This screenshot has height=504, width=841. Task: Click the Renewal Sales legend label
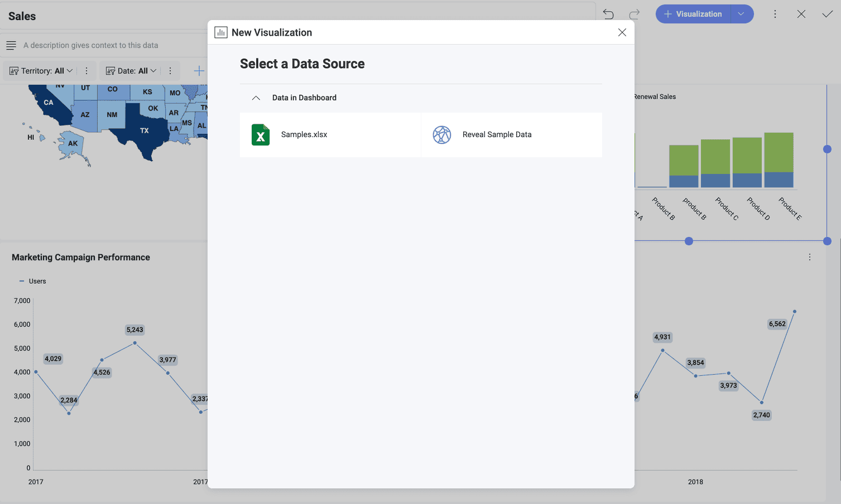[655, 96]
